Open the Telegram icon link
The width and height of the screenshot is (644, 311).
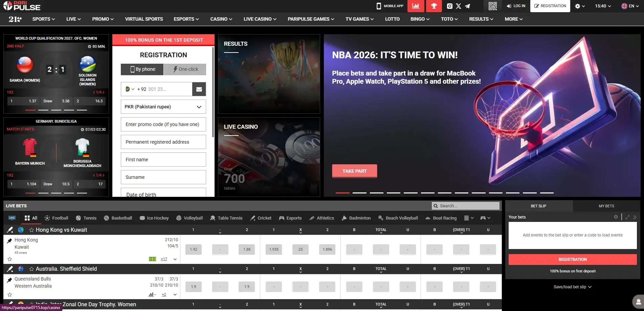(467, 6)
